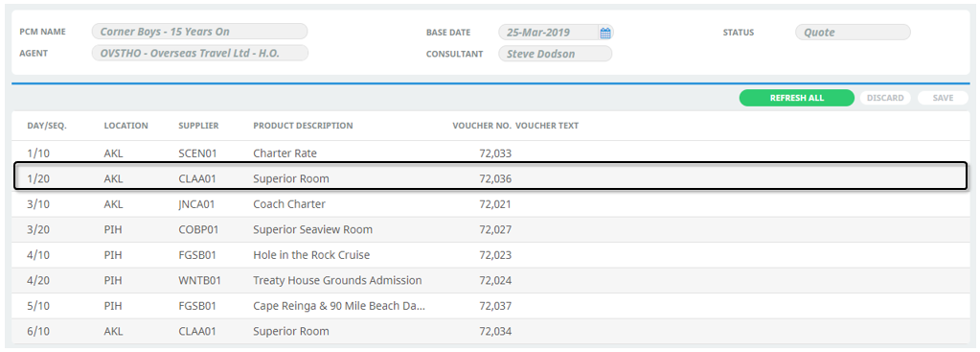The height and width of the screenshot is (352, 980).
Task: Select the Treaty House Grounds Admission row
Action: [x=490, y=280]
